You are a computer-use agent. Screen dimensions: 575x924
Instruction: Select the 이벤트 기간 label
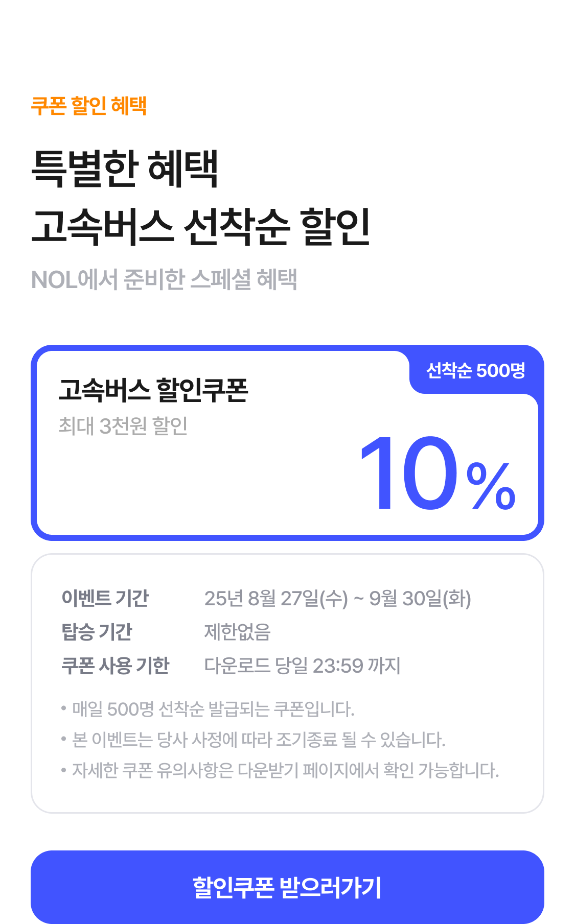(105, 598)
